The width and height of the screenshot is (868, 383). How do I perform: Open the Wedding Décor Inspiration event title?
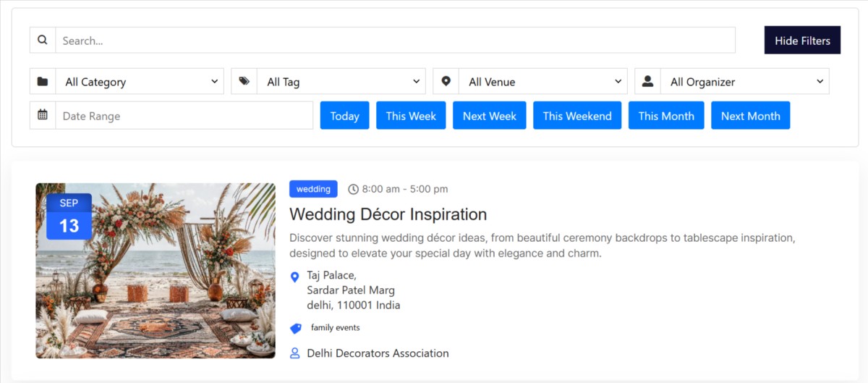388,214
